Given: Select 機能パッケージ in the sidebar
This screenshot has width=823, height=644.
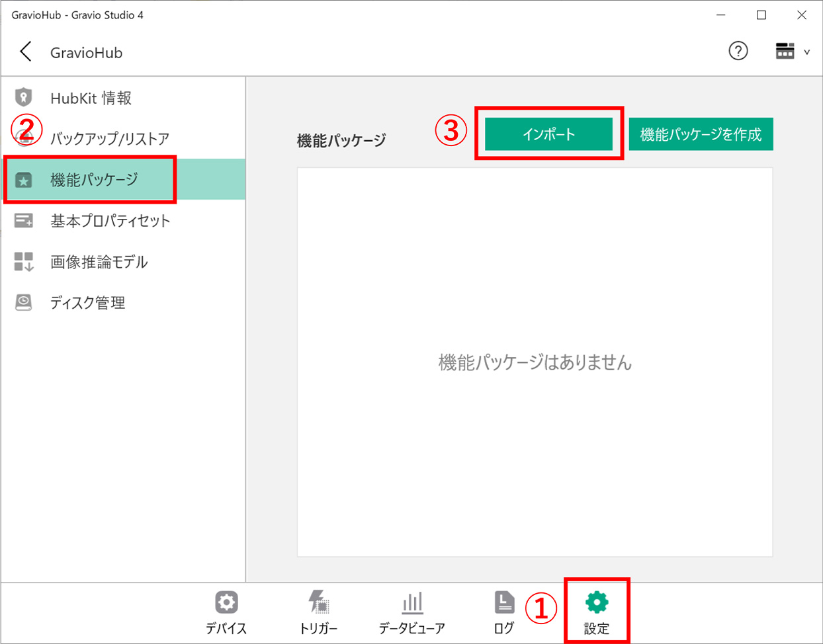Looking at the screenshot, I should pos(123,179).
